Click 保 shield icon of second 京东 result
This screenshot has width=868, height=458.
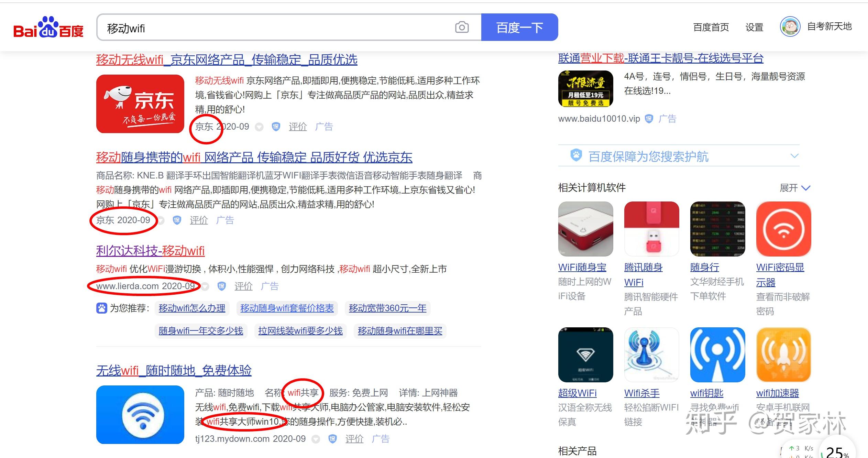[177, 220]
